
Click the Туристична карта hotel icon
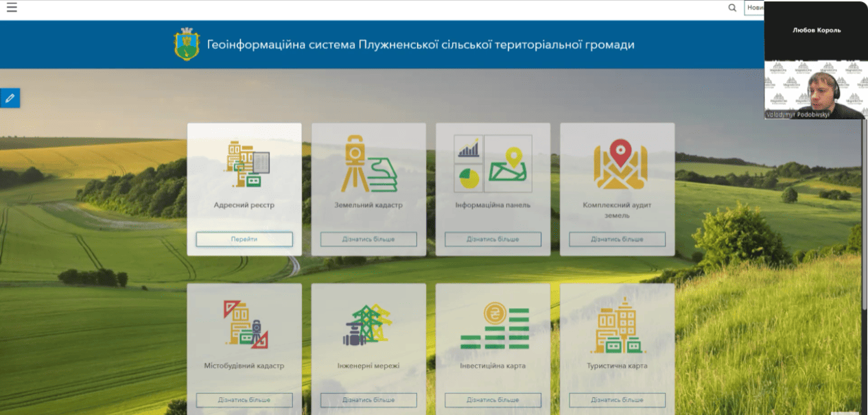618,325
